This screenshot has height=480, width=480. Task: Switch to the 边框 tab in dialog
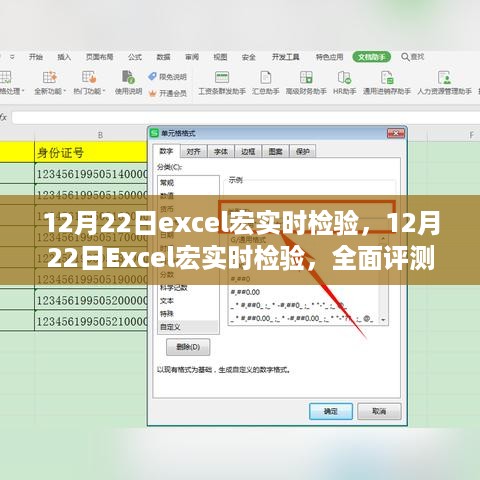pyautogui.click(x=248, y=152)
